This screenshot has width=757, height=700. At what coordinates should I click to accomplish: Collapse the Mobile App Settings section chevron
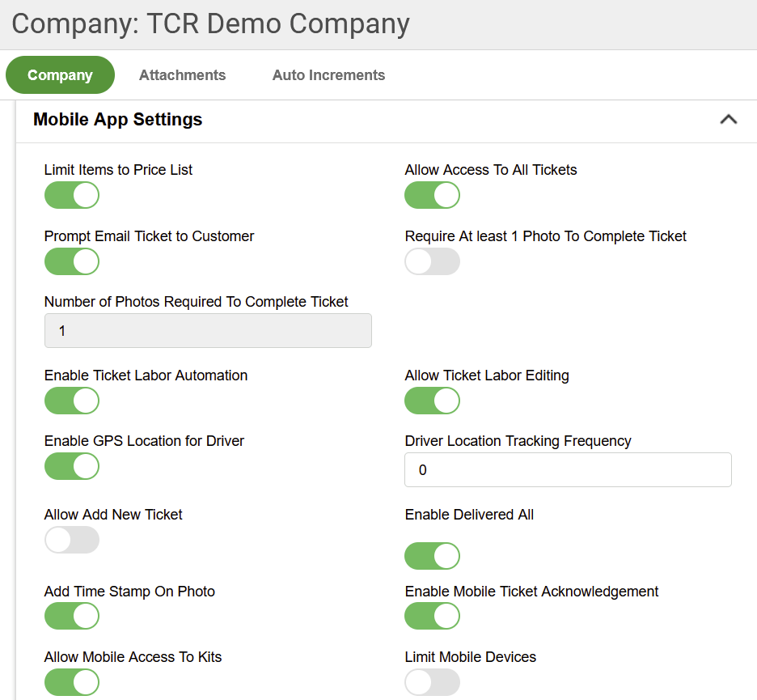728,119
